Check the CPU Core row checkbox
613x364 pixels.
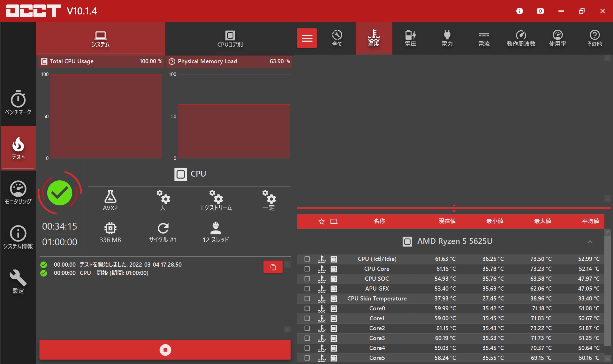click(307, 269)
